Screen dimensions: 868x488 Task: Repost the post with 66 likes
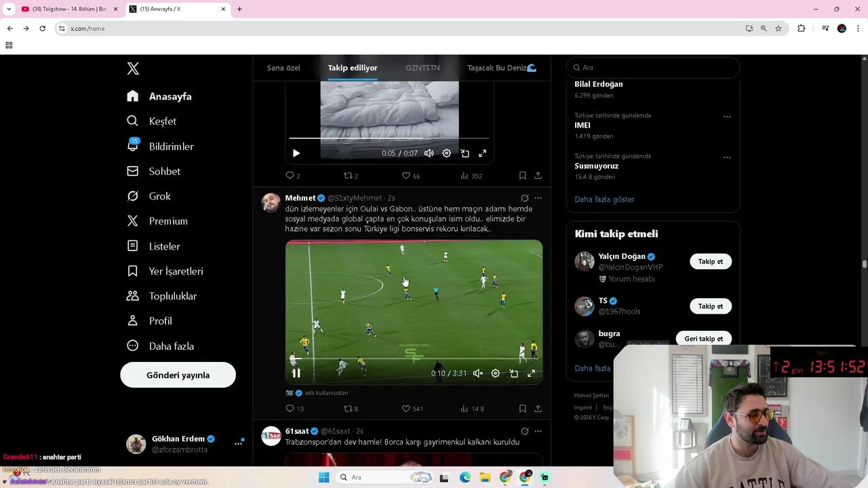pos(351,176)
